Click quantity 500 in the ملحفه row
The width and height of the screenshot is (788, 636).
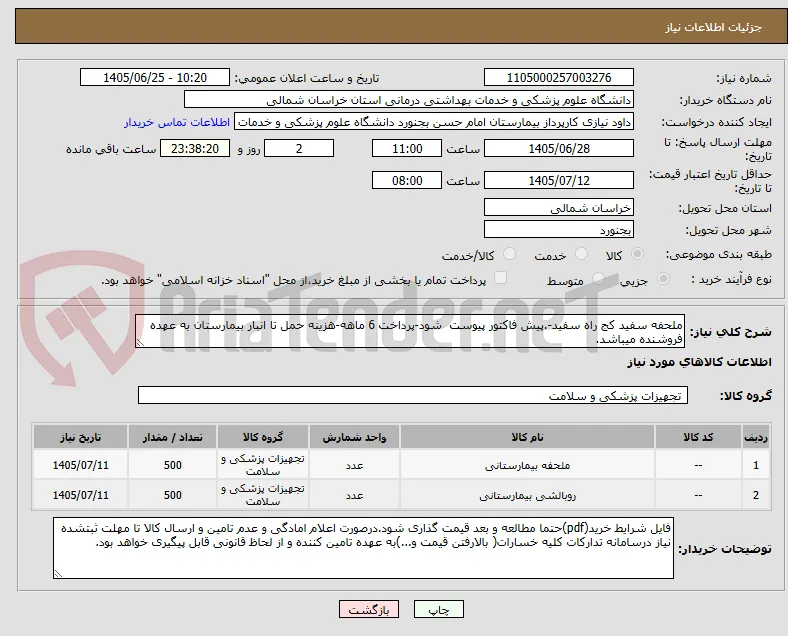click(x=172, y=465)
